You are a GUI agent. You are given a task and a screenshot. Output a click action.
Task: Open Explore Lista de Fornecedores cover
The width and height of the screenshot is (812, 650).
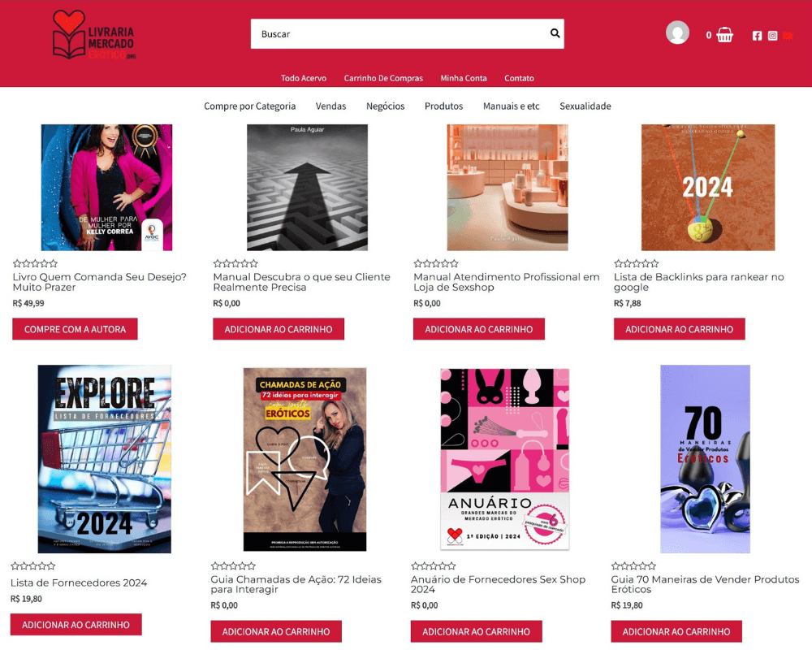[105, 459]
